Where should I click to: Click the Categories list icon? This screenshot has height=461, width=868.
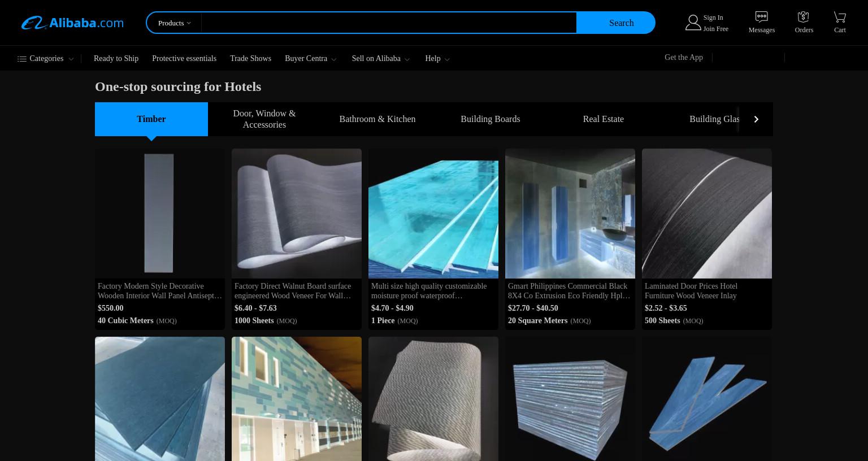[x=22, y=59]
